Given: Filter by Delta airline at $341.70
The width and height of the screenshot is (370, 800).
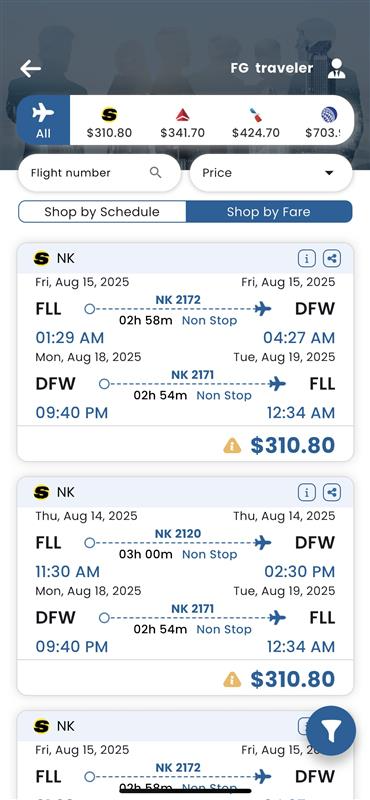Looking at the screenshot, I should click(x=182, y=122).
